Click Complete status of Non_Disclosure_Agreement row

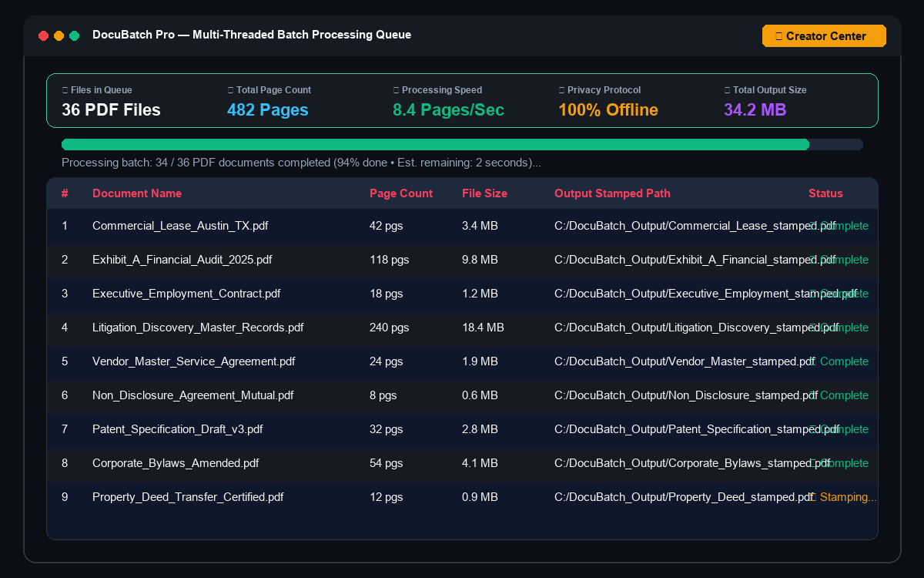tap(839, 395)
